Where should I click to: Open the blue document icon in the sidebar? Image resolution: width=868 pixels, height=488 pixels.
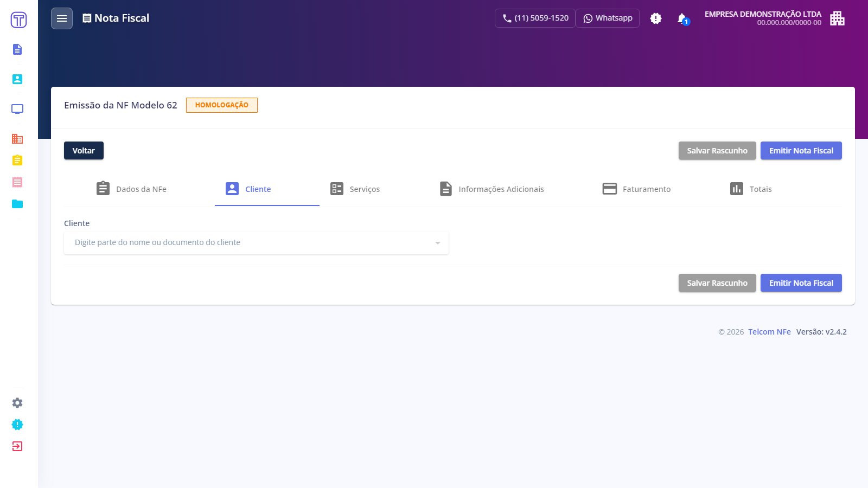click(17, 49)
